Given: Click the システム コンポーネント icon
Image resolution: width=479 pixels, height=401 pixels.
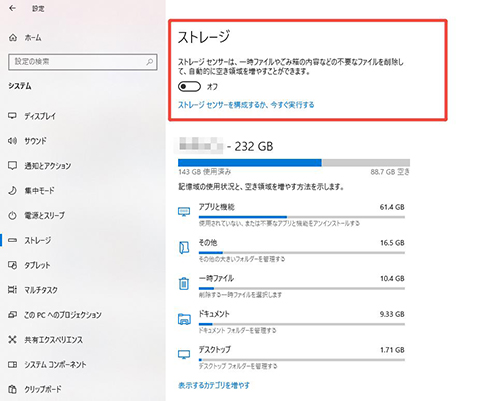Looking at the screenshot, I should click(x=12, y=364).
